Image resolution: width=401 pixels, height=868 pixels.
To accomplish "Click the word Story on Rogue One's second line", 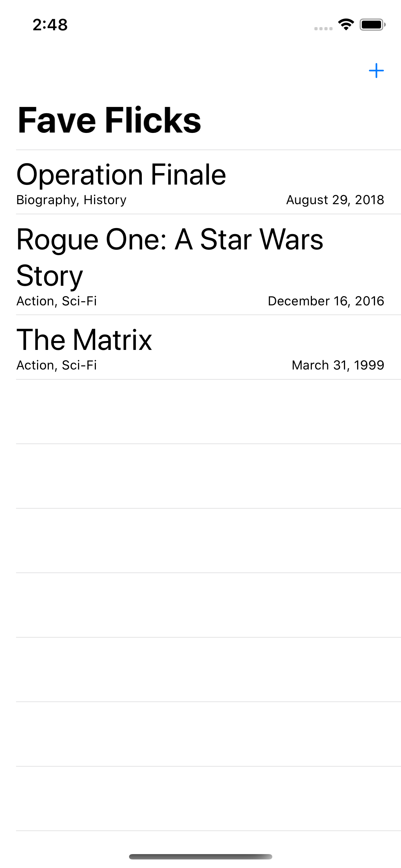I will point(50,276).
